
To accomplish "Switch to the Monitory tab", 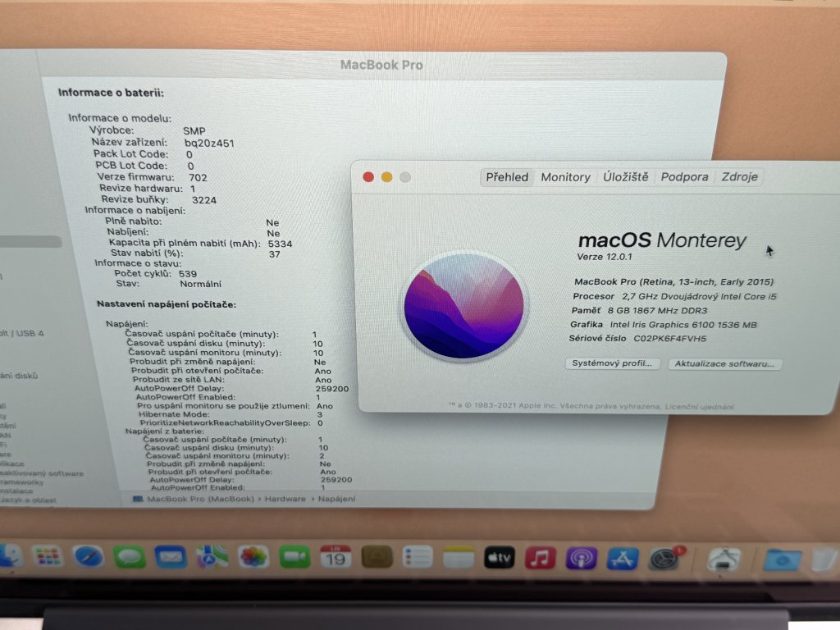I will tap(565, 177).
